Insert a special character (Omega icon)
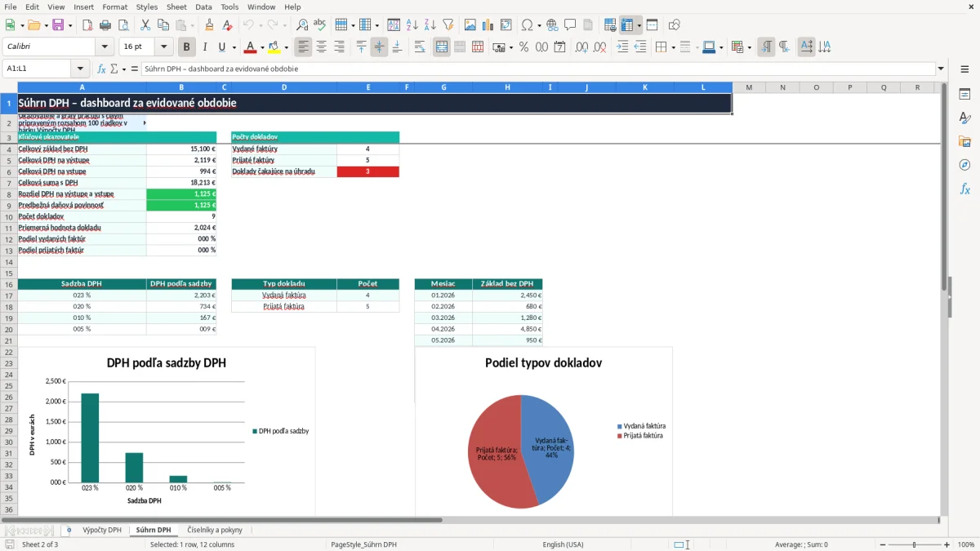 coord(527,25)
